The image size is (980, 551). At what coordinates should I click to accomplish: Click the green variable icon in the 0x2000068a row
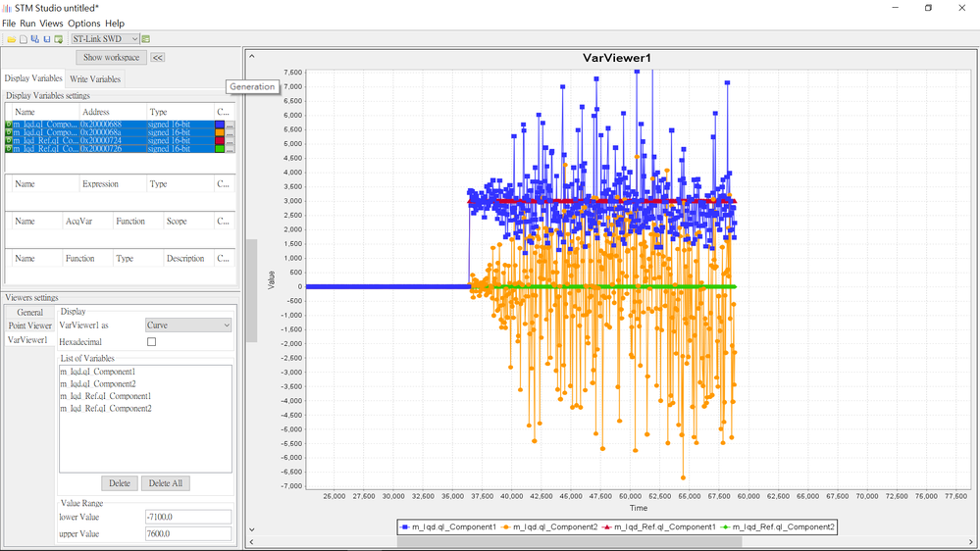[9, 132]
